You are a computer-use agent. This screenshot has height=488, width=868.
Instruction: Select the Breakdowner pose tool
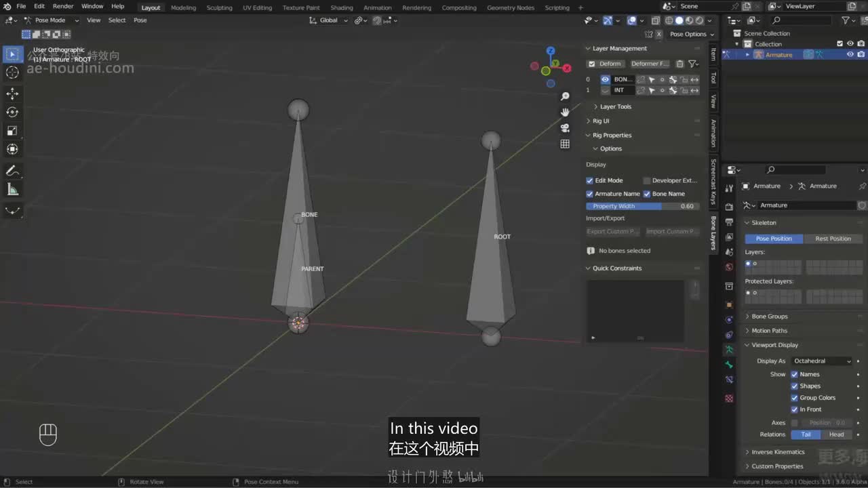tap(12, 211)
